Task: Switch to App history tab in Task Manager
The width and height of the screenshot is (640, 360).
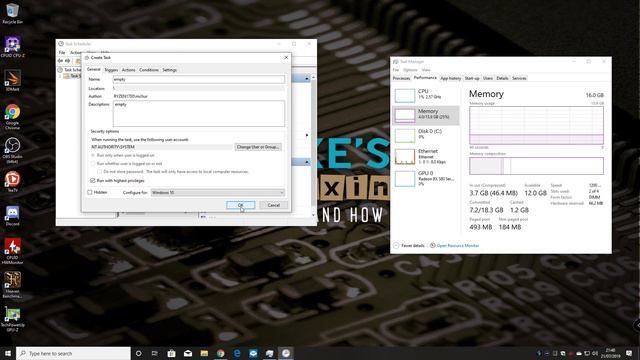Action: [451, 78]
